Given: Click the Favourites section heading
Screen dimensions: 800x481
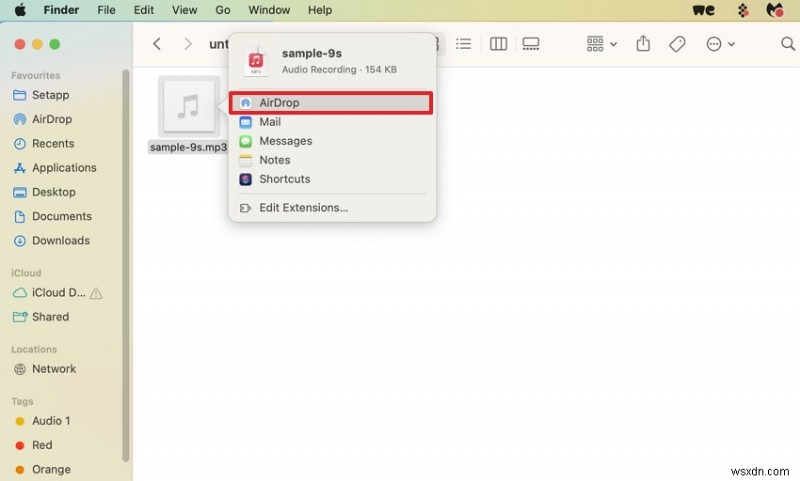Looking at the screenshot, I should coord(36,75).
